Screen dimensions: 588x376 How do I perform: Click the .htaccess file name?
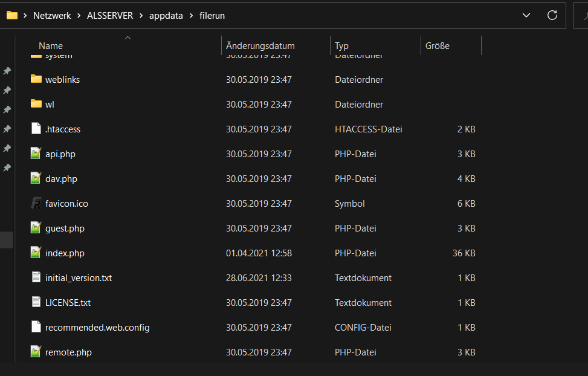tap(63, 129)
